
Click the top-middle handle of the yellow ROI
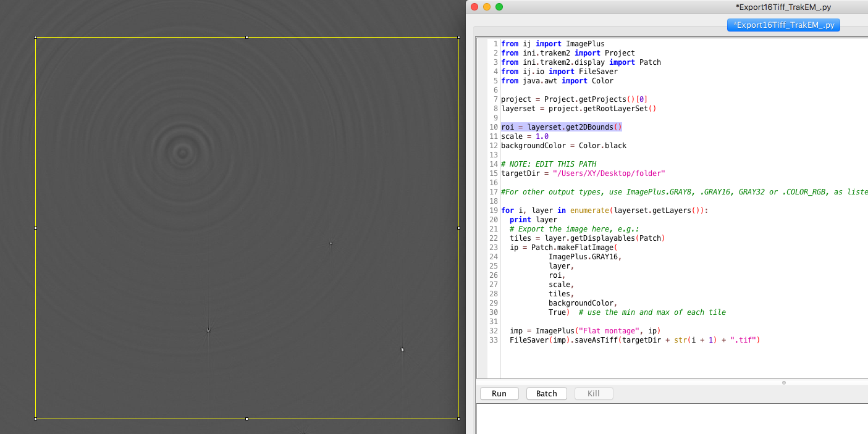point(246,37)
